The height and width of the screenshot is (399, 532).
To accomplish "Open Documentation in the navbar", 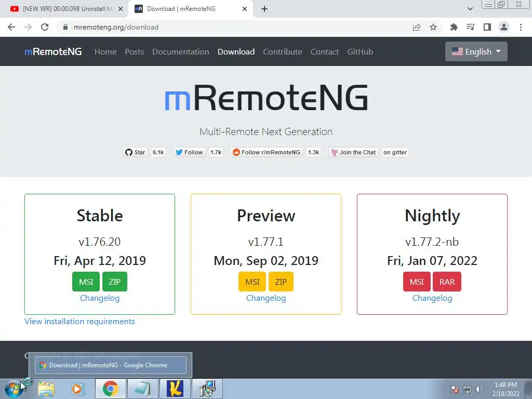I will [x=180, y=51].
